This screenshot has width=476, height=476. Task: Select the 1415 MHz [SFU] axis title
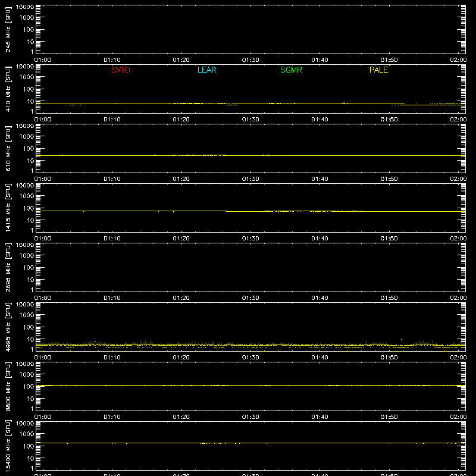point(8,208)
